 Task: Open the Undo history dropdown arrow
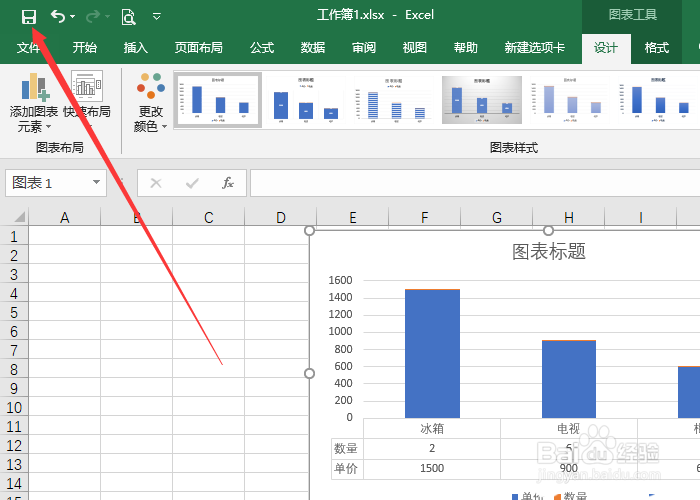[x=72, y=17]
